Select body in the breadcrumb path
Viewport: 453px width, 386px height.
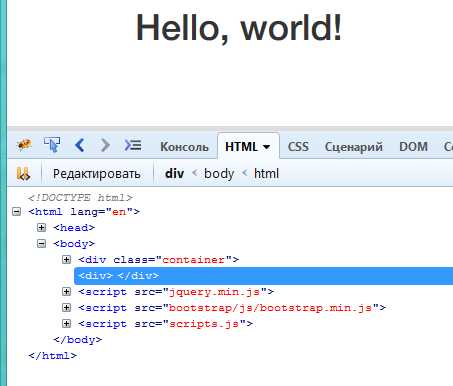click(219, 174)
